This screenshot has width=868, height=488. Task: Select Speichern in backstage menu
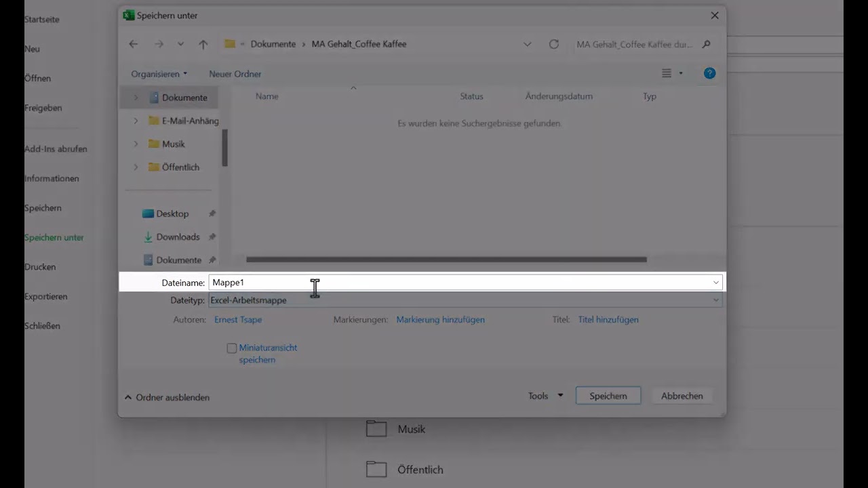click(x=43, y=207)
